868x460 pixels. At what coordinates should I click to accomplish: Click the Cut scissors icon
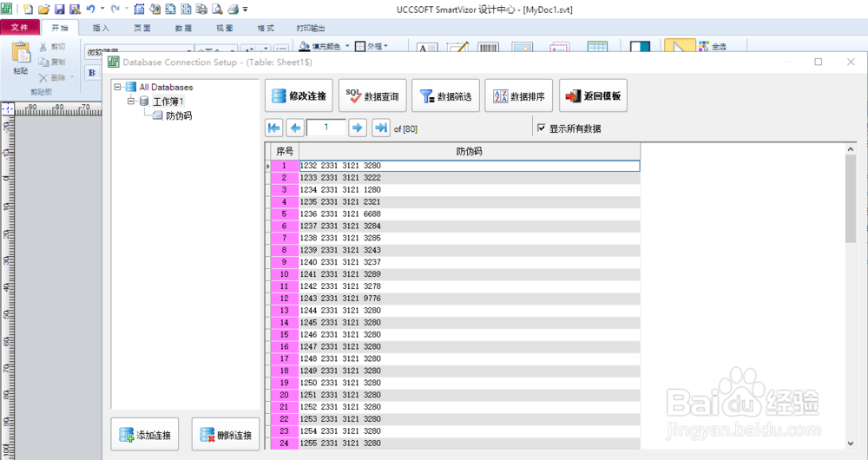(x=43, y=47)
